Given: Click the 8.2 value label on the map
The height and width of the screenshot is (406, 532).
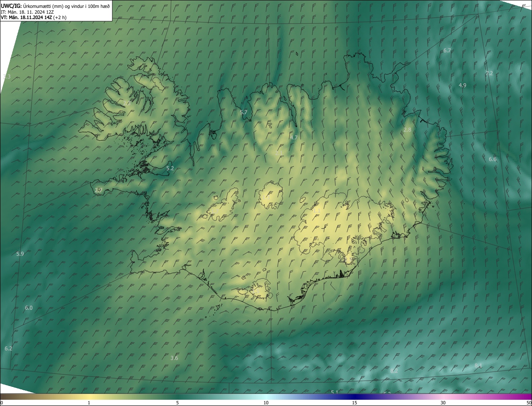Looking at the screenshot, I should (x=394, y=371).
